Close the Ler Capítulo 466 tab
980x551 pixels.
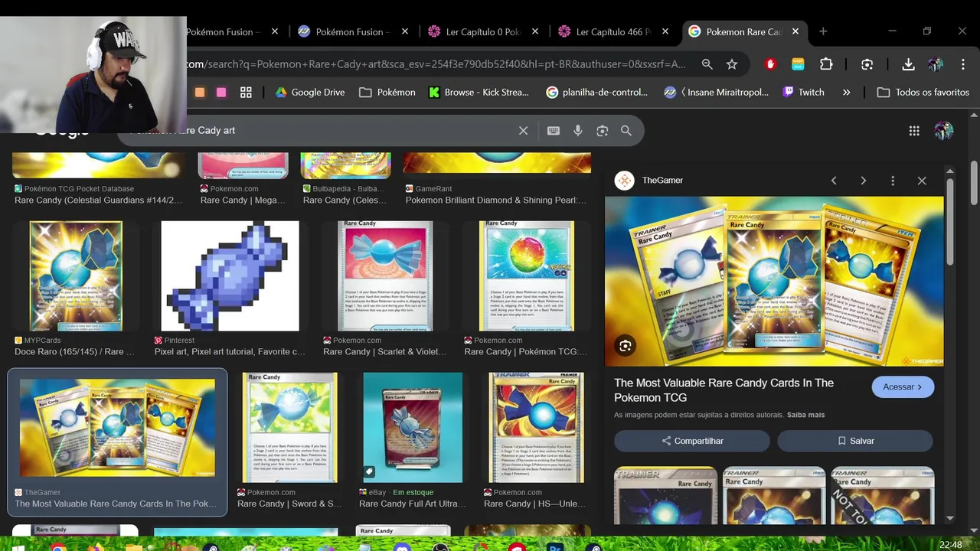point(665,31)
